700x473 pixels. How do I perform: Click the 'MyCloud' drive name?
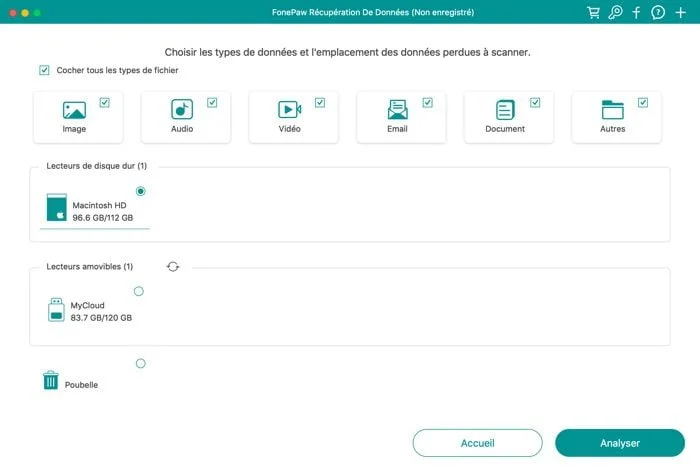tap(88, 305)
